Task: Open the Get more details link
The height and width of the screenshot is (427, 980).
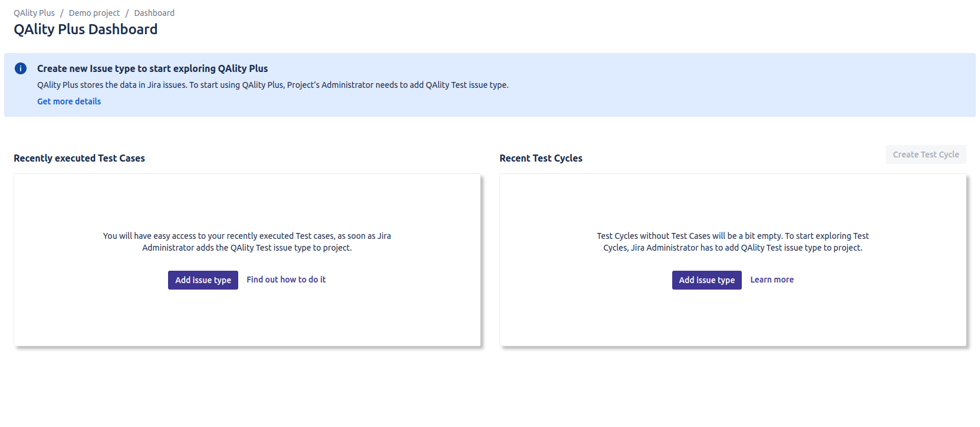Action: 69,101
